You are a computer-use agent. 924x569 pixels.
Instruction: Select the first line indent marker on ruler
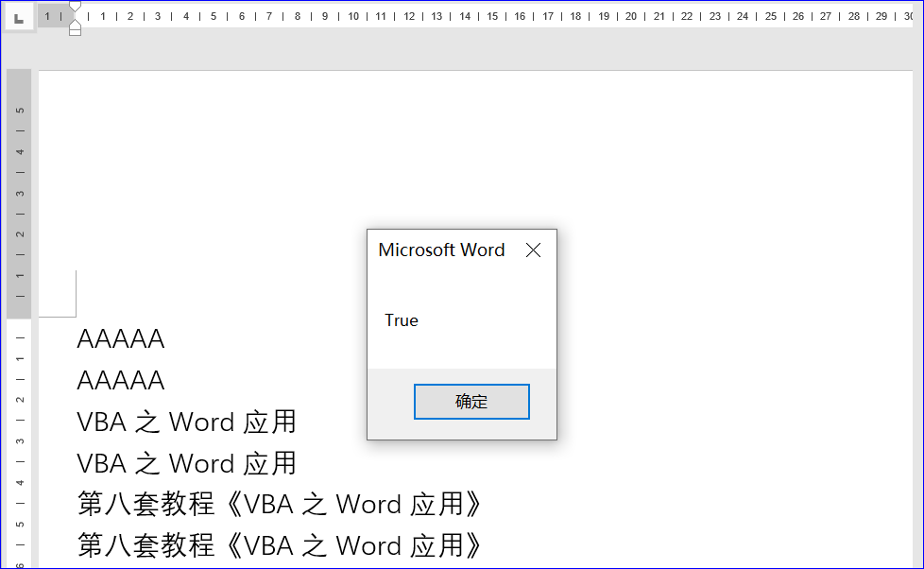[75, 7]
